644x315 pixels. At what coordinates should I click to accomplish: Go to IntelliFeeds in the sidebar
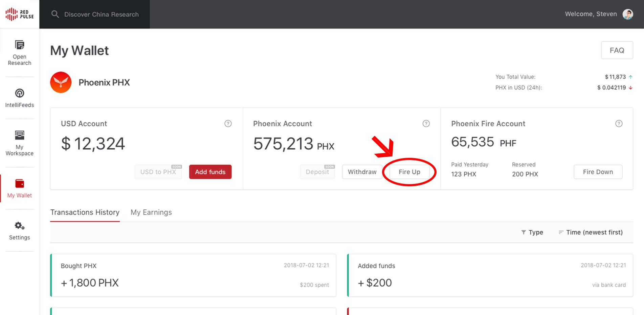(20, 93)
